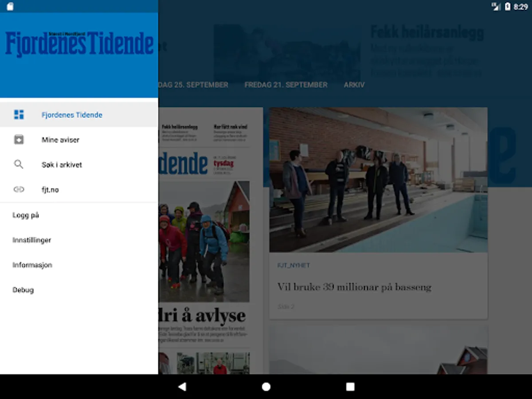Open 'Vil bruke 39 millionar på basseng'

point(354,287)
